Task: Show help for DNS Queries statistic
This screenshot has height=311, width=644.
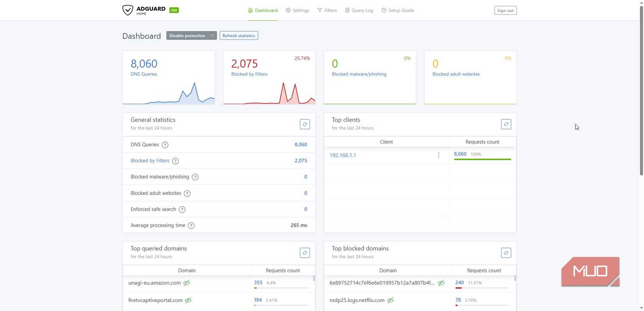Action: point(165,145)
